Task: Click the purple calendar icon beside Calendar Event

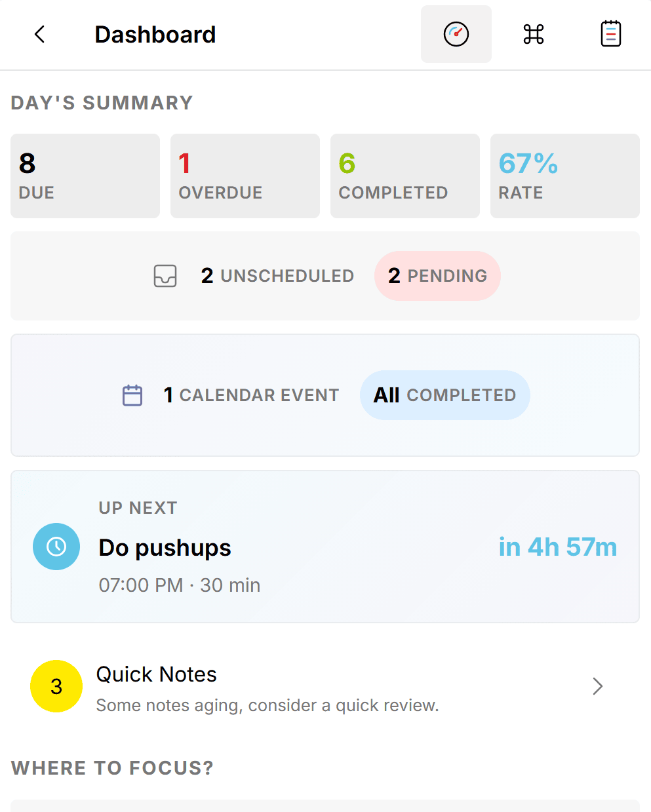Action: pos(132,395)
